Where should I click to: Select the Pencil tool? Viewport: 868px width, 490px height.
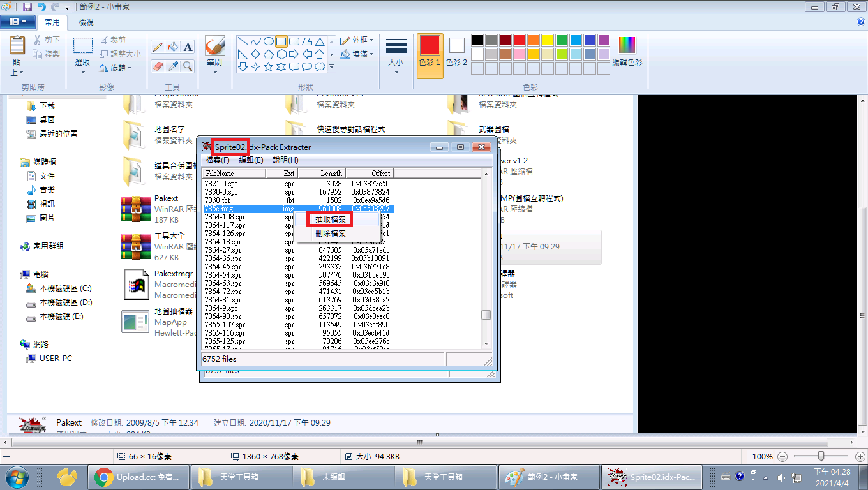158,47
